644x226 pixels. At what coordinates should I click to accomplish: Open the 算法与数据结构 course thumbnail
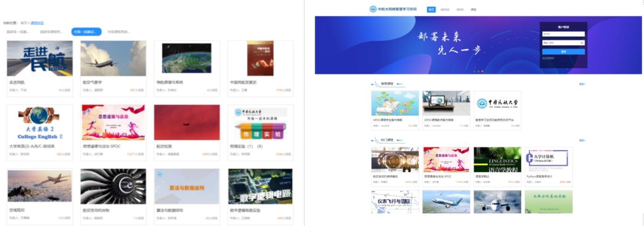(187, 186)
